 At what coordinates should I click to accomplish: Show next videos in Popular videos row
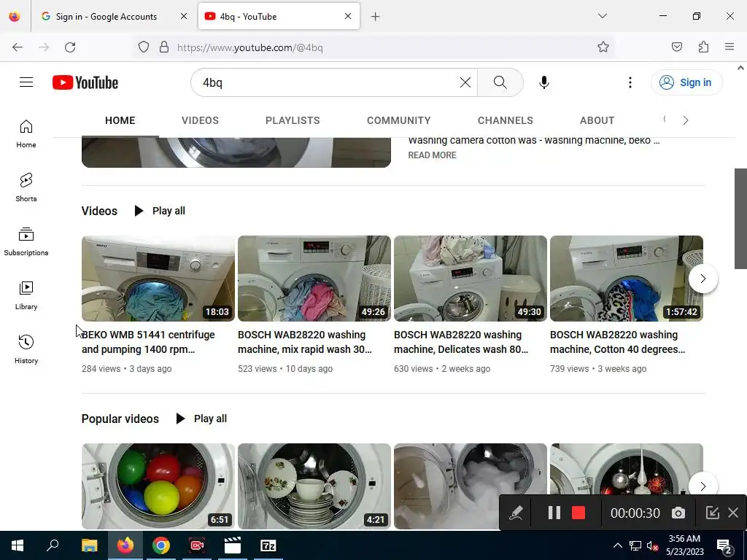click(703, 486)
